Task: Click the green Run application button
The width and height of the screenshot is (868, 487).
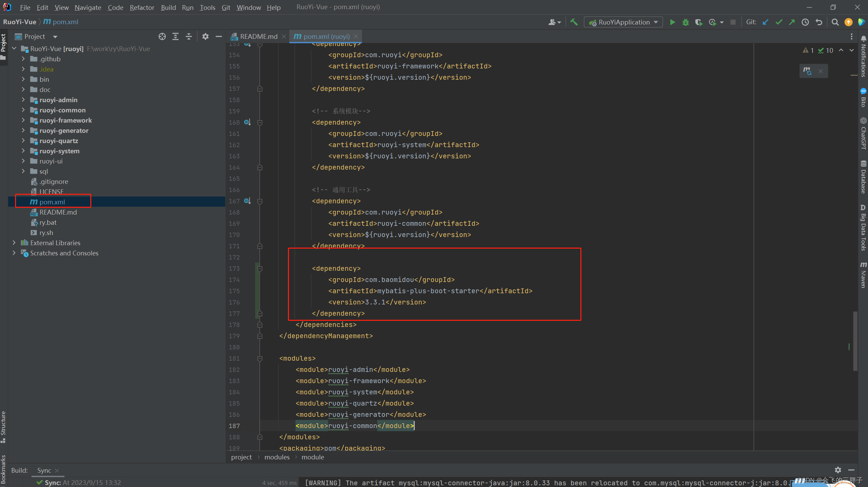Action: (x=672, y=22)
